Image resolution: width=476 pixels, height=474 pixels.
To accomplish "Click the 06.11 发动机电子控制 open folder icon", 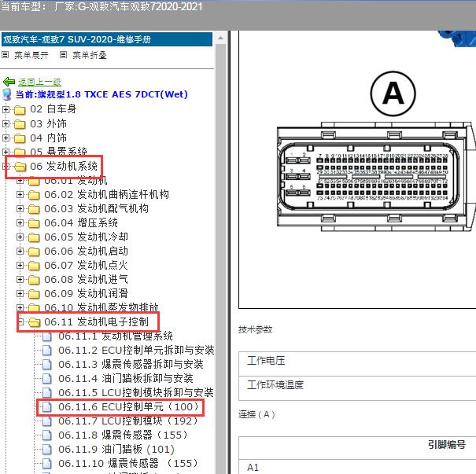I will pyautogui.click(x=35, y=322).
